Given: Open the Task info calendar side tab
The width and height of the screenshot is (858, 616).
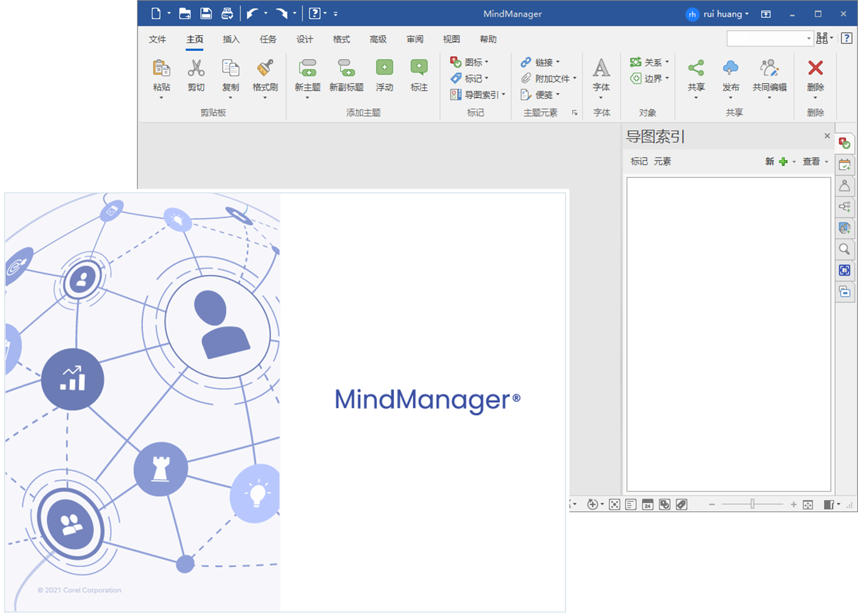Looking at the screenshot, I should click(x=845, y=165).
